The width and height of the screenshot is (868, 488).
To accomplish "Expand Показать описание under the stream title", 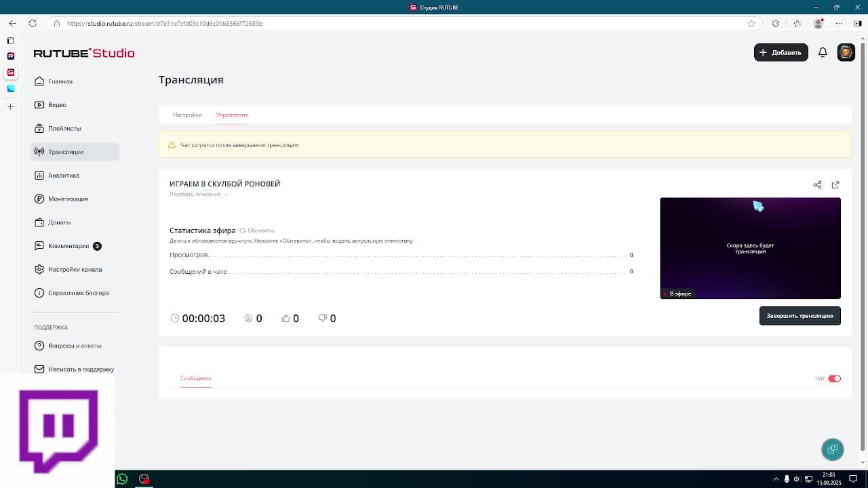I will pos(198,195).
